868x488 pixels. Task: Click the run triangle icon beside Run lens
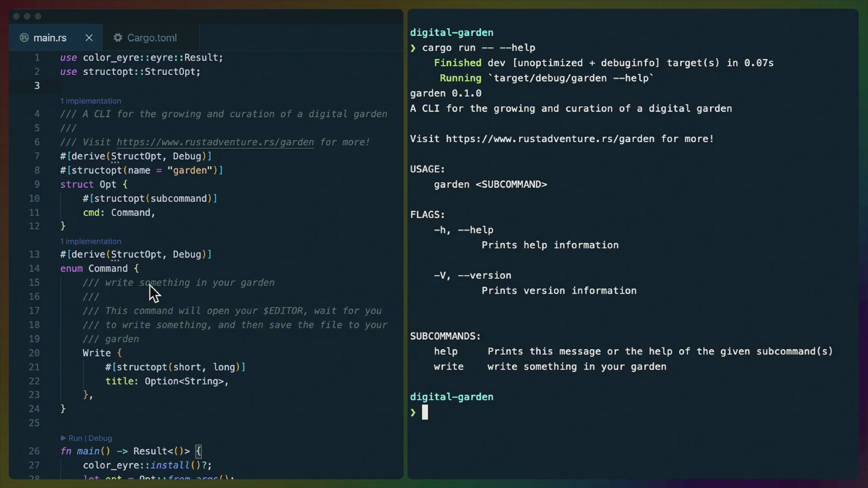pos(63,438)
